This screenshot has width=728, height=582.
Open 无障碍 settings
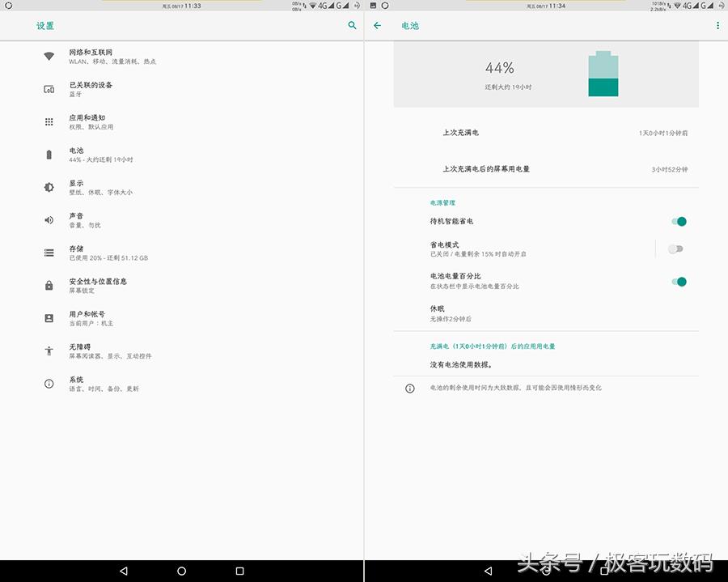(181, 351)
